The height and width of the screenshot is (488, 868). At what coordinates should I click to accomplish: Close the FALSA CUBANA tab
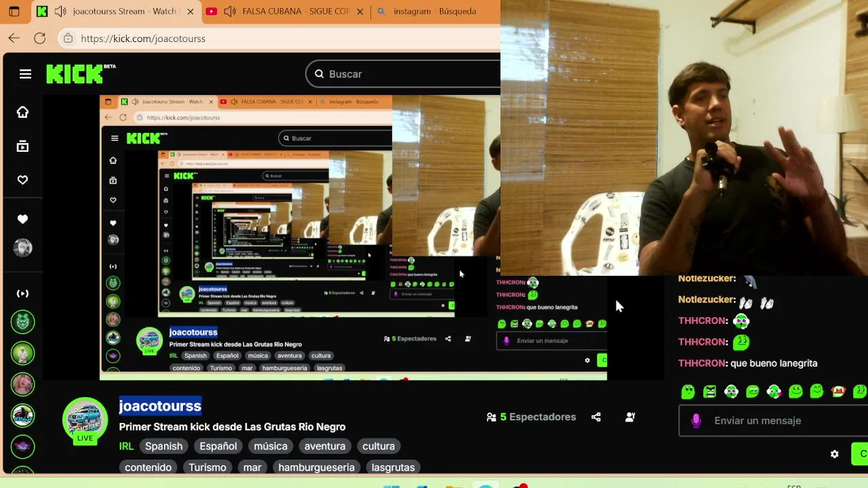point(360,12)
